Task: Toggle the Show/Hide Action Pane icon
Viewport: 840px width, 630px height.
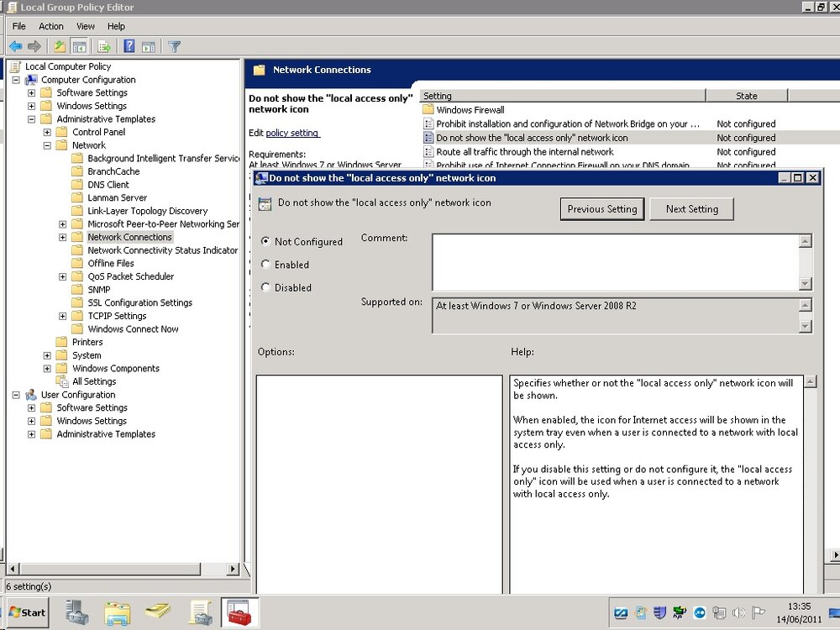Action: (x=149, y=46)
